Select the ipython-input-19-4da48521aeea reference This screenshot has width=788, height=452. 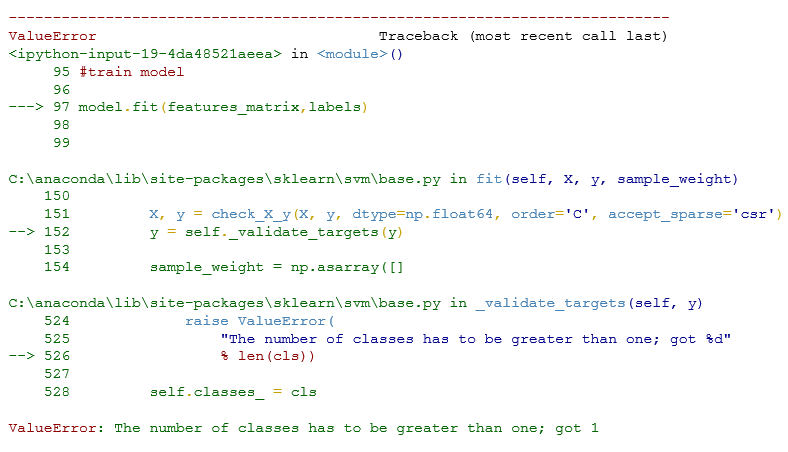(145, 54)
